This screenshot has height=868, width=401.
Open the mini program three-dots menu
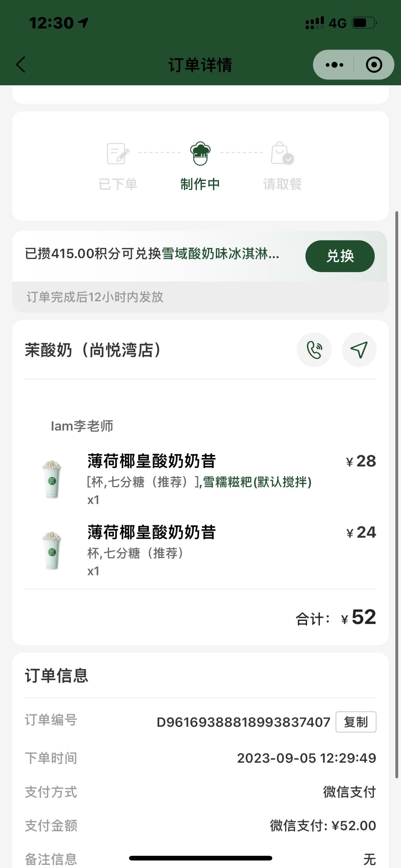[x=334, y=65]
